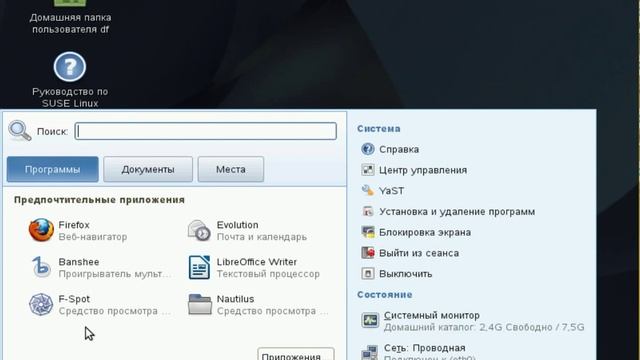Open the Banshee media player icon
Viewport: 640px width, 360px height.
tap(41, 267)
